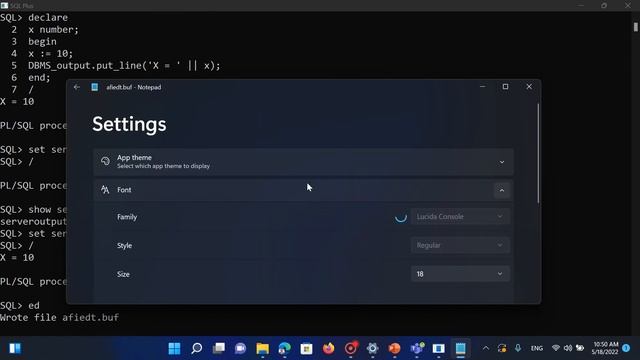Click 'Select which app theme to display' text

tap(163, 166)
